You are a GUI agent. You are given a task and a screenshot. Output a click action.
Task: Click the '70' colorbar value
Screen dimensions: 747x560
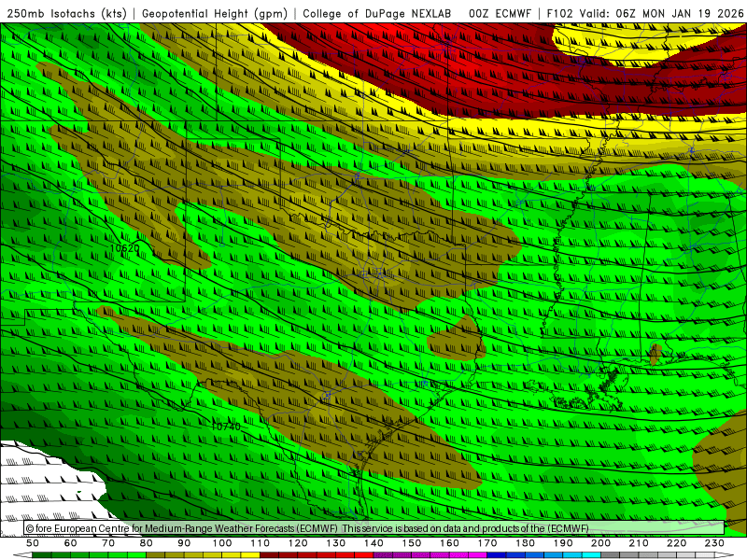(108, 543)
